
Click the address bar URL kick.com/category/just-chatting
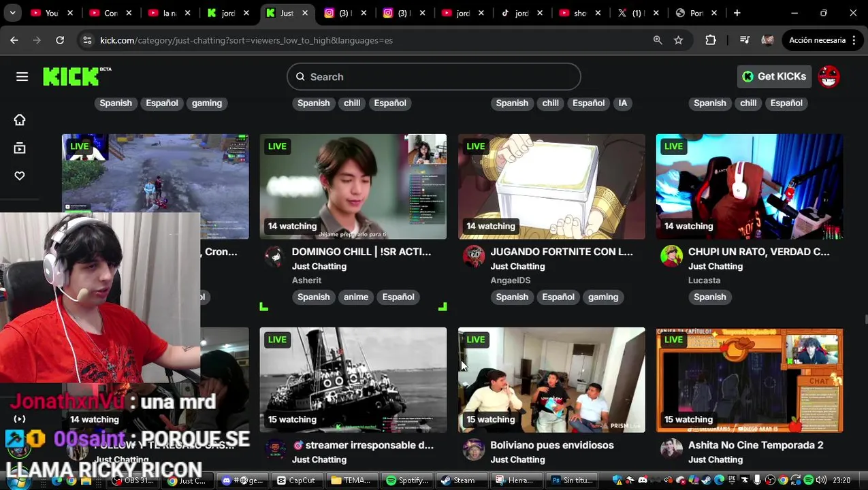246,40
